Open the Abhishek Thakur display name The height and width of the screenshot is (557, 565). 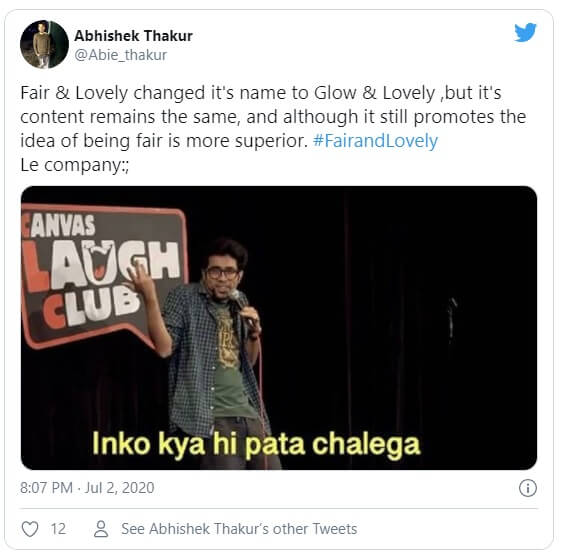click(133, 36)
